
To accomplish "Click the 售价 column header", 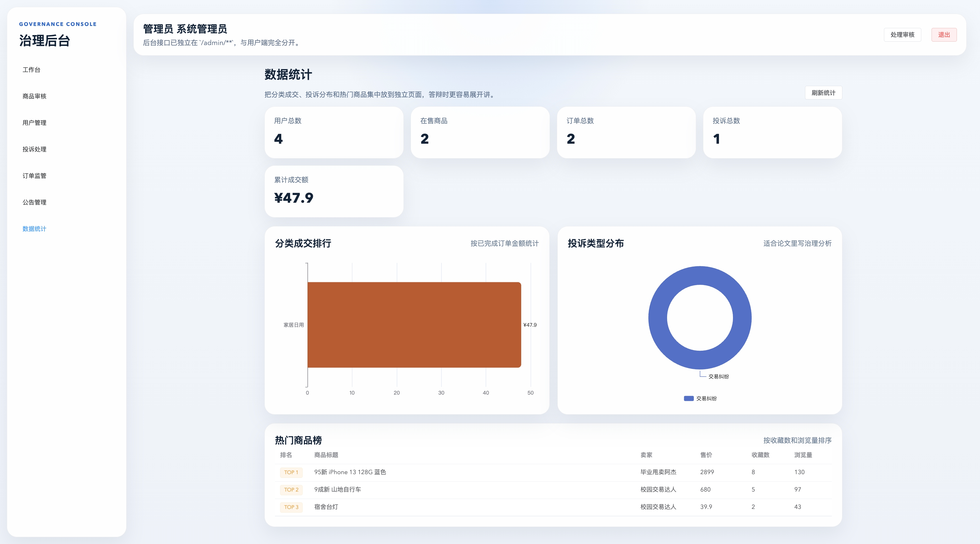I will [706, 455].
